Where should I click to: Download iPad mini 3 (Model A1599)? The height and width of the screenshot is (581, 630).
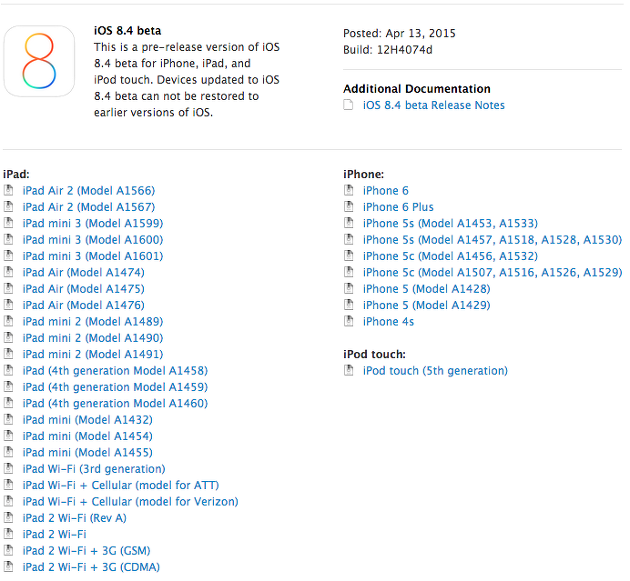[x=93, y=223]
